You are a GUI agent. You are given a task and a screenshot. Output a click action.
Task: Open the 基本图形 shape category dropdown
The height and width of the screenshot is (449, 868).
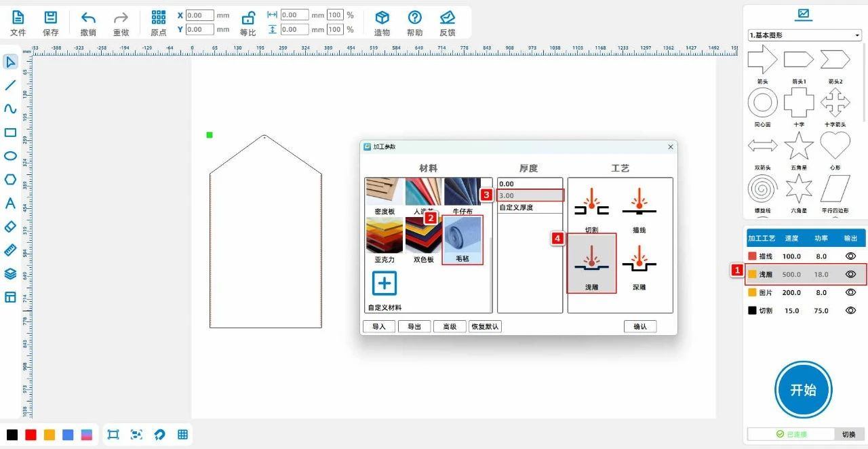[x=804, y=35]
